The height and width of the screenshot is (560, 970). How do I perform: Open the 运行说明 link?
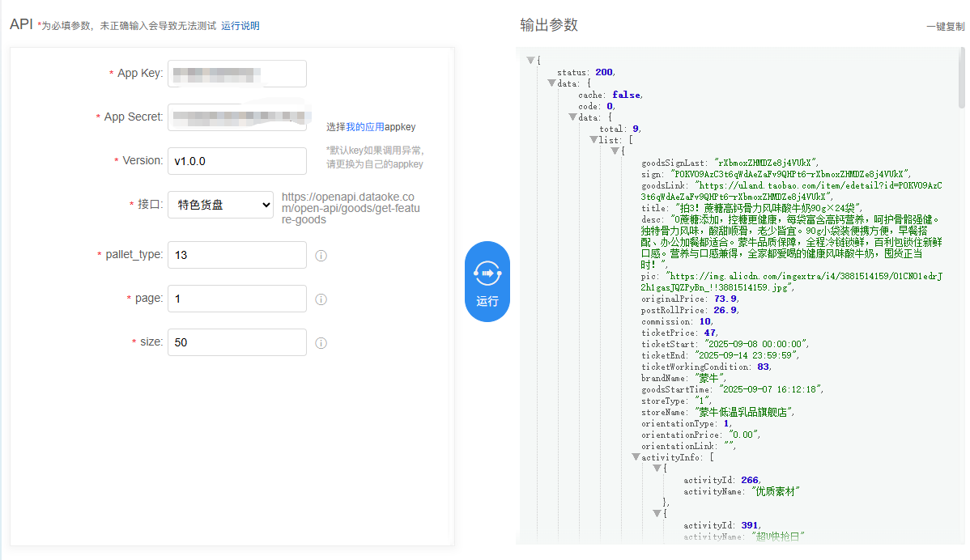click(240, 26)
